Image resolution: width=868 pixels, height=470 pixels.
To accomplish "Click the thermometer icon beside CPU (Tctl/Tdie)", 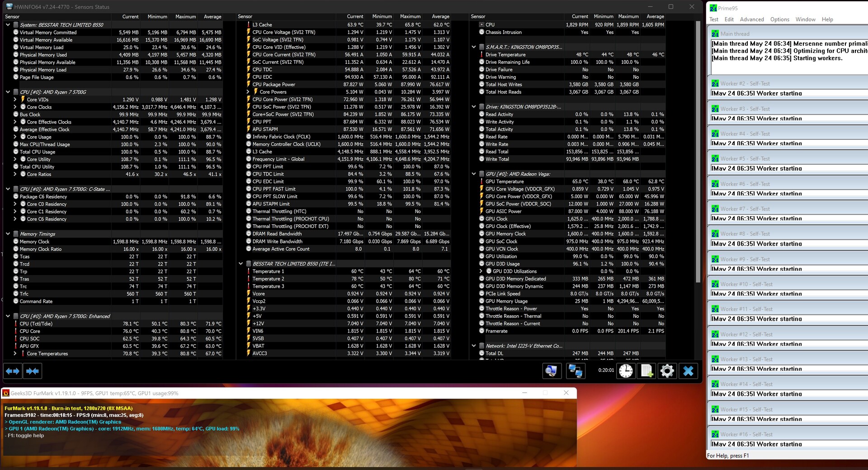I will 16,324.
